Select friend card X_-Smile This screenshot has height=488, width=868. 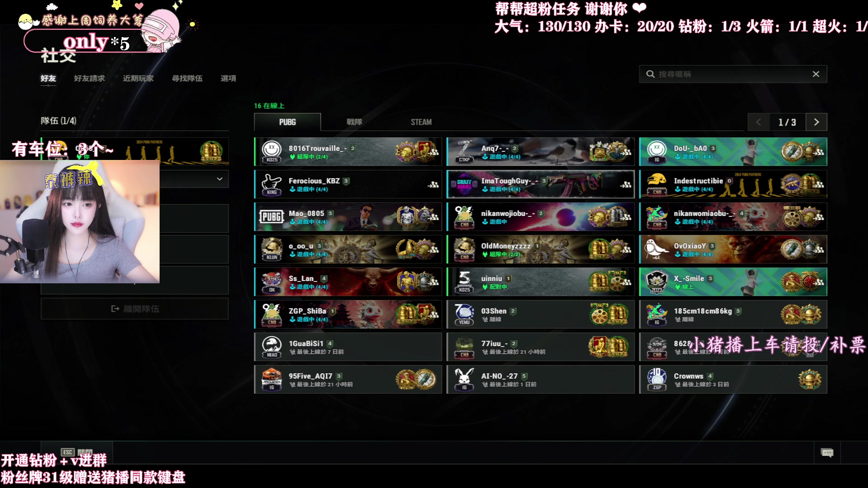click(733, 282)
